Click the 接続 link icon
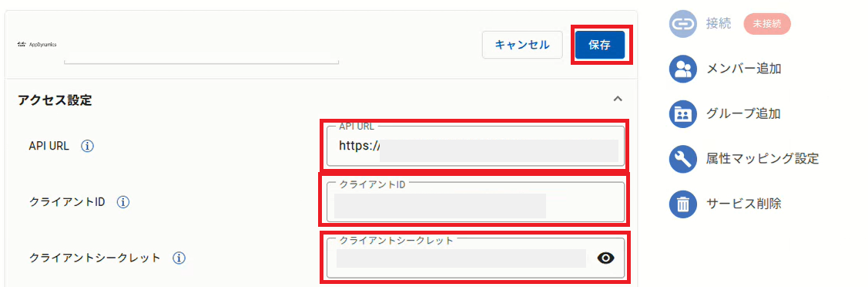The image size is (868, 287). [683, 24]
